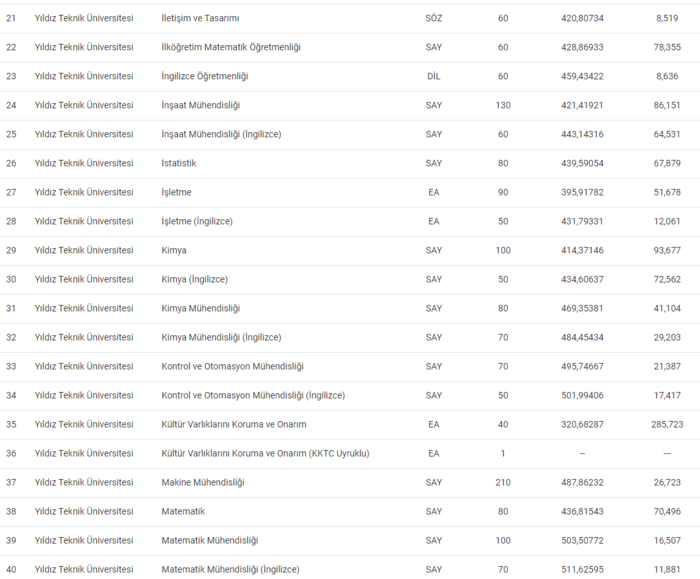This screenshot has height=579, width=700.
Task: Select İnşaat Mühendisliği (İngilizce) program
Action: 221,134
